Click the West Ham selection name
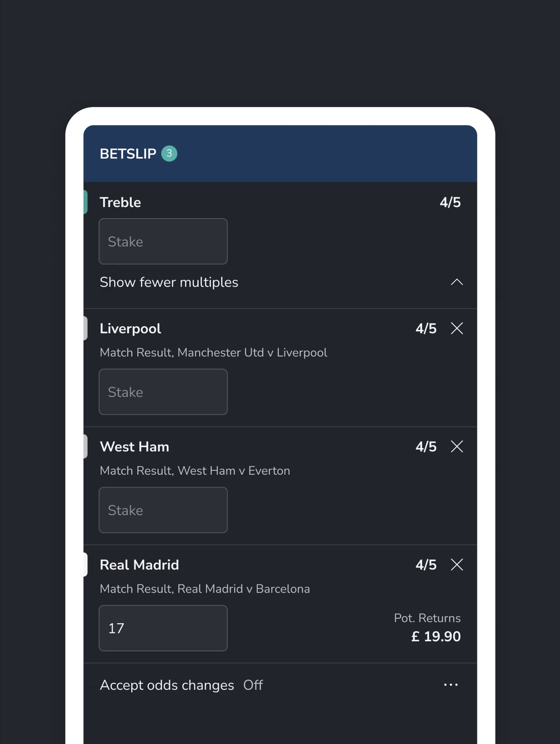560x744 pixels. pos(134,447)
